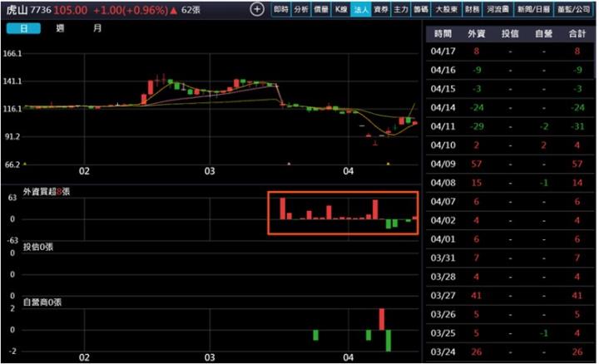Open the 價量 tab
Image resolution: width=599 pixels, height=364 pixels.
[321, 9]
